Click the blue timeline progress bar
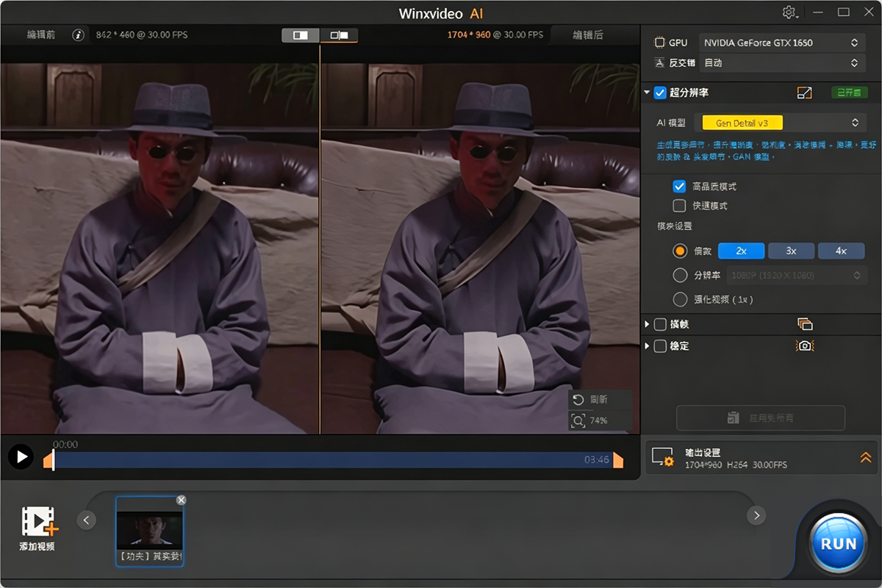Image resolution: width=882 pixels, height=588 pixels. pyautogui.click(x=333, y=460)
